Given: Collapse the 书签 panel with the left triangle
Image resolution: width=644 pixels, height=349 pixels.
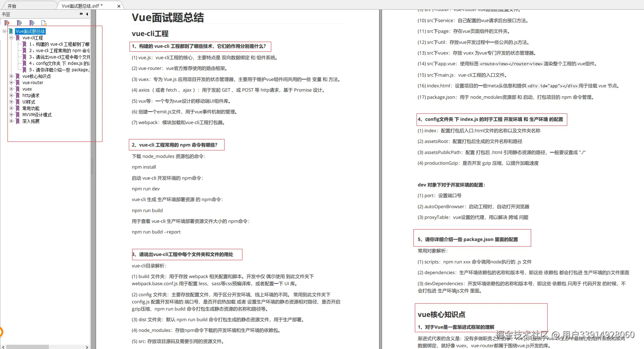Looking at the screenshot, I should [87, 14].
